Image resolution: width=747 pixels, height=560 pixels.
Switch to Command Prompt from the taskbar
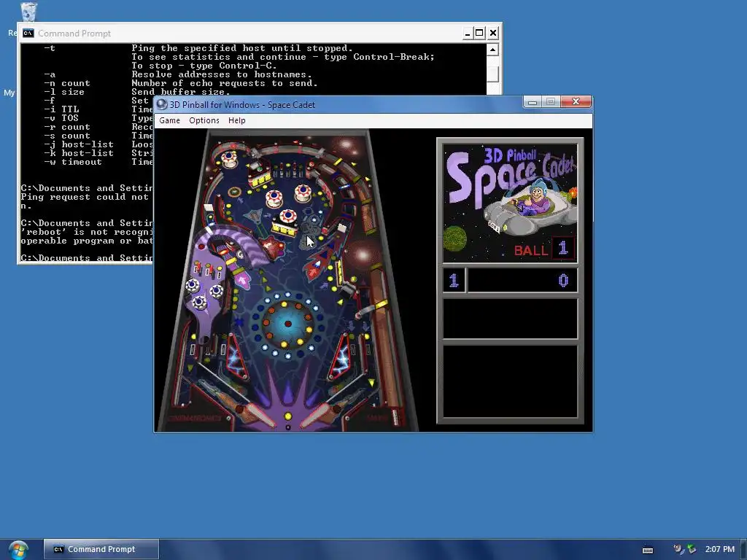coord(101,549)
